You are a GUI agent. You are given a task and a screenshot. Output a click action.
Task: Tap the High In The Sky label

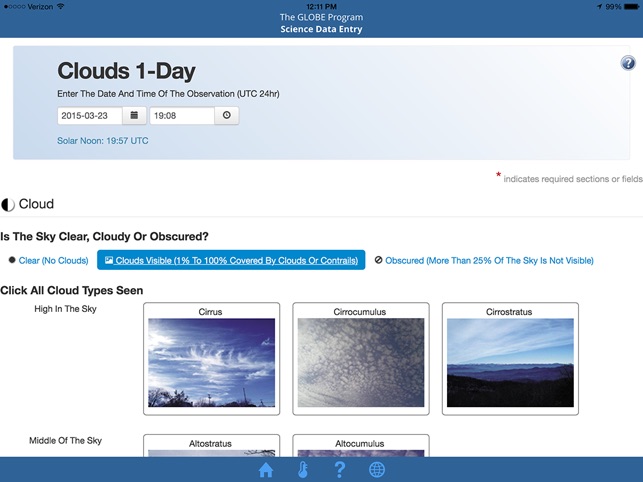click(x=65, y=309)
